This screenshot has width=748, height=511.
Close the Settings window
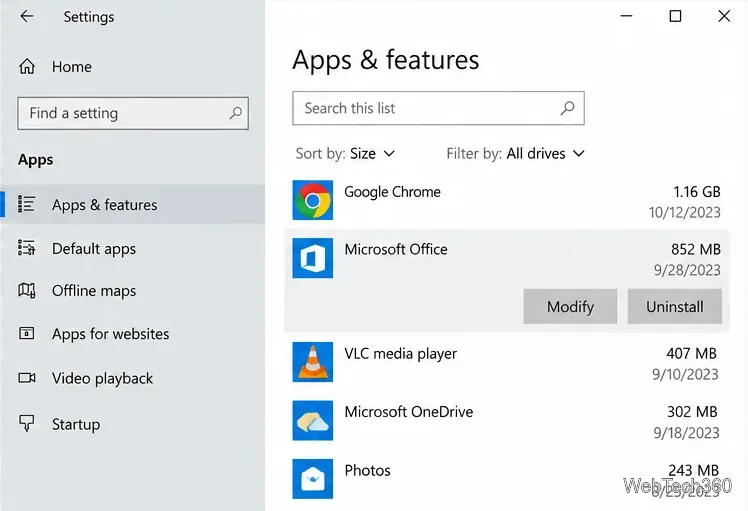tap(724, 16)
